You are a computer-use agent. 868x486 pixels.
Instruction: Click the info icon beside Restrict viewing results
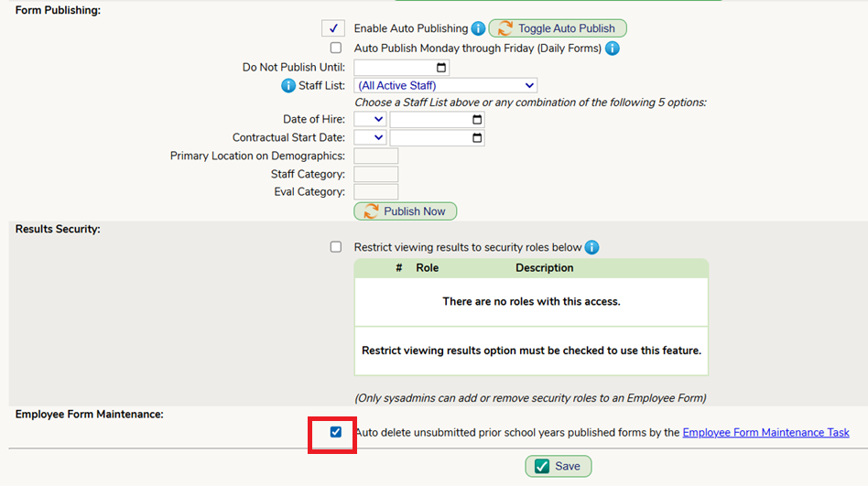(x=591, y=247)
